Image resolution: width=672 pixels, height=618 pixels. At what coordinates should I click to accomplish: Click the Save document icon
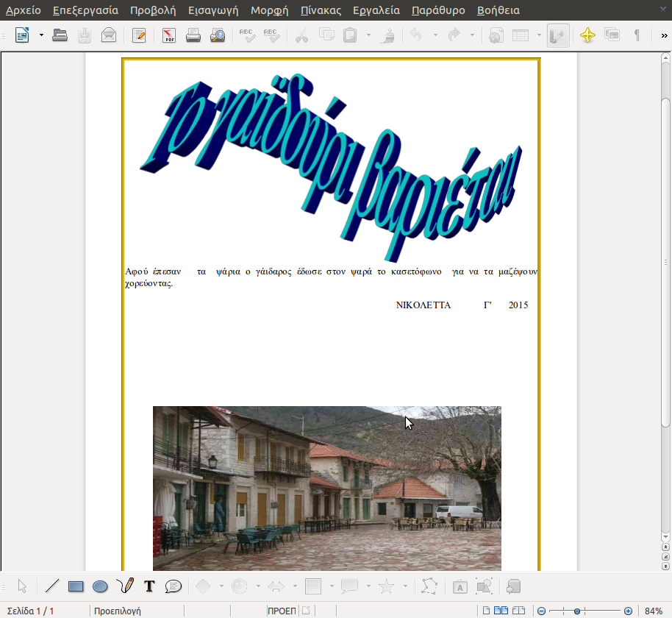[x=85, y=35]
